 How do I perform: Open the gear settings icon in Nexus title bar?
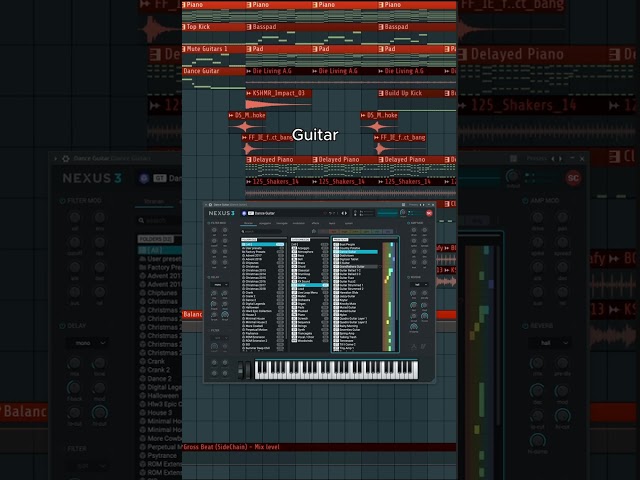pyautogui.click(x=210, y=205)
